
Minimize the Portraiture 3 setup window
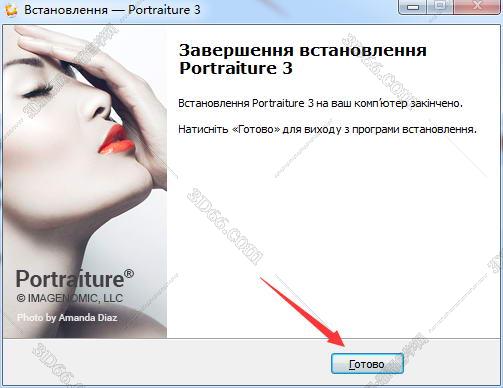tap(413, 7)
